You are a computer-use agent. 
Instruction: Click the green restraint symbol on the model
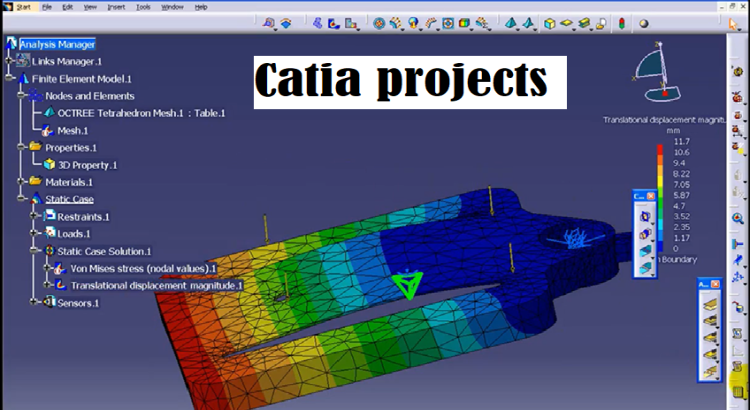408,284
